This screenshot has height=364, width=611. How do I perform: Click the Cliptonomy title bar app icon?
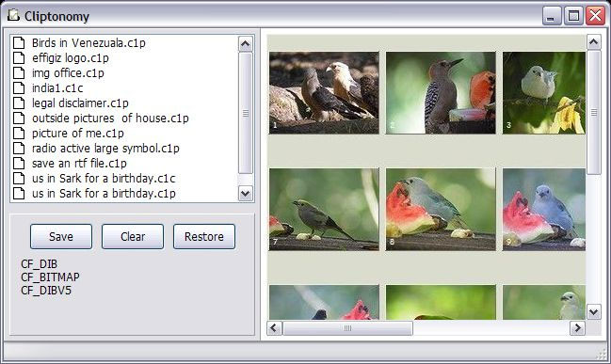pyautogui.click(x=13, y=16)
